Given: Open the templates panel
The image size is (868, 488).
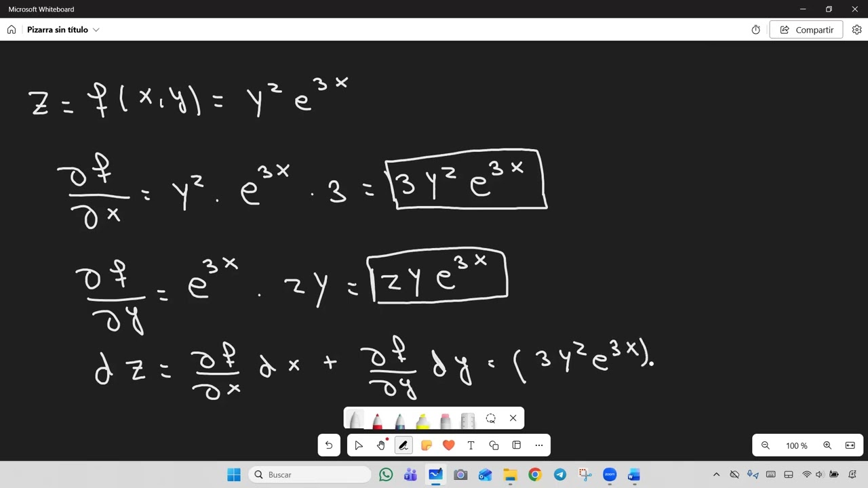Looking at the screenshot, I should 516,445.
